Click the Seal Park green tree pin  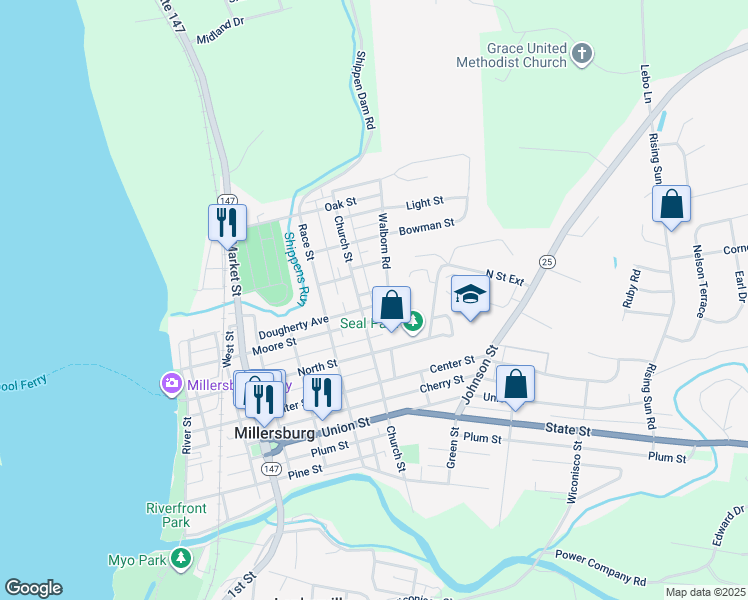(413, 323)
